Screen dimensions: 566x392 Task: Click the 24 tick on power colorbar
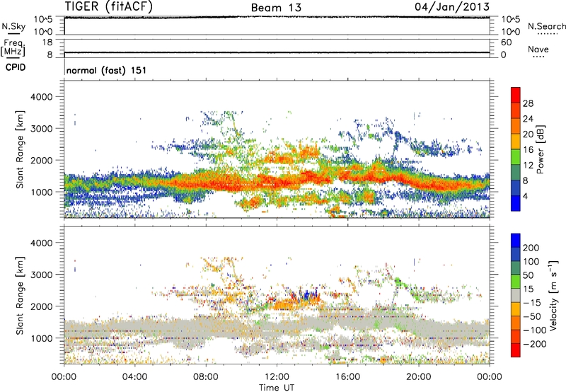coord(528,119)
